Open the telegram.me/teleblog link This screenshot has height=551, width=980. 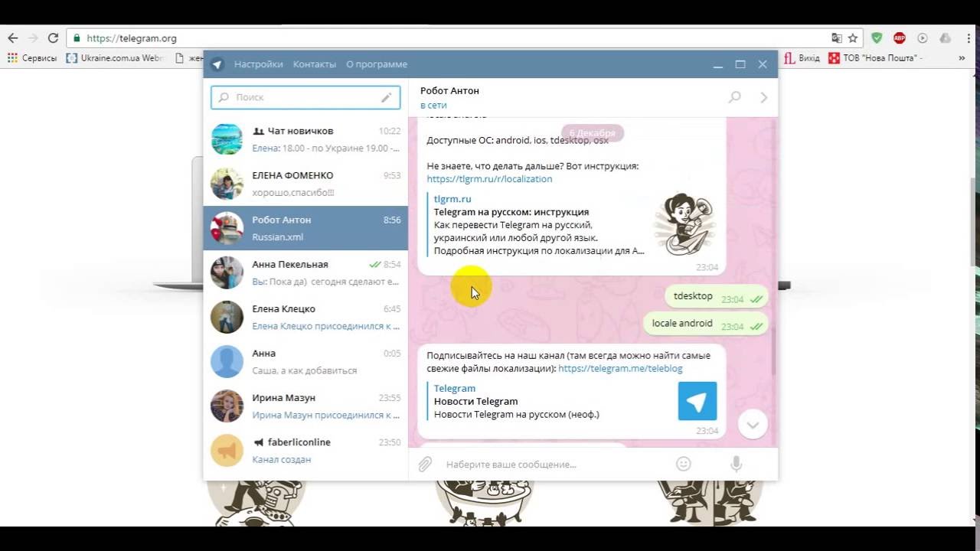(620, 368)
